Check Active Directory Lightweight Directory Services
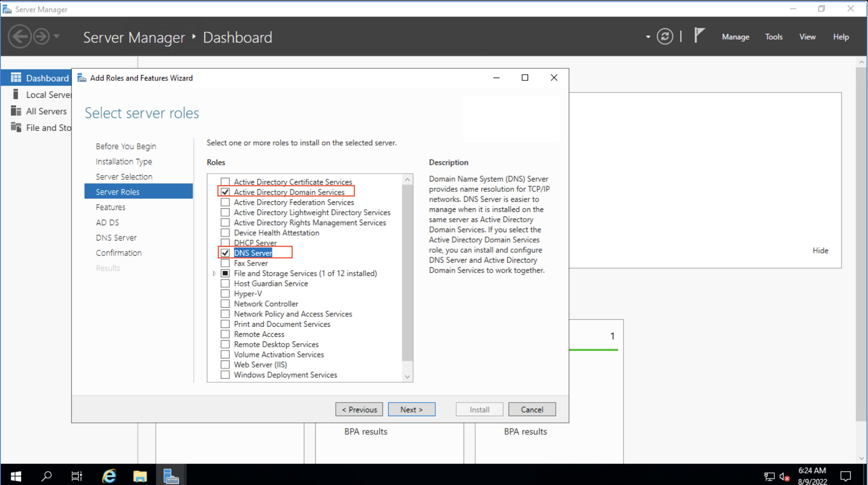 point(225,212)
